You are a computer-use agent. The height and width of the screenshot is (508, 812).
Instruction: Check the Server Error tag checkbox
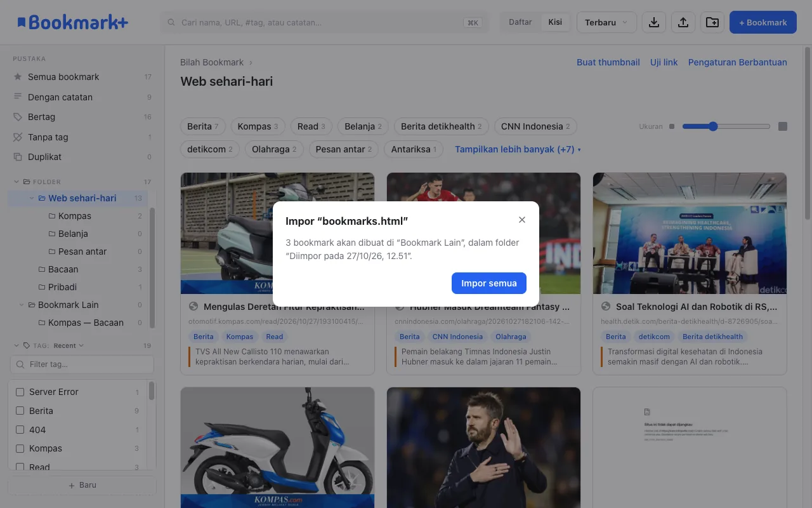pos(20,392)
